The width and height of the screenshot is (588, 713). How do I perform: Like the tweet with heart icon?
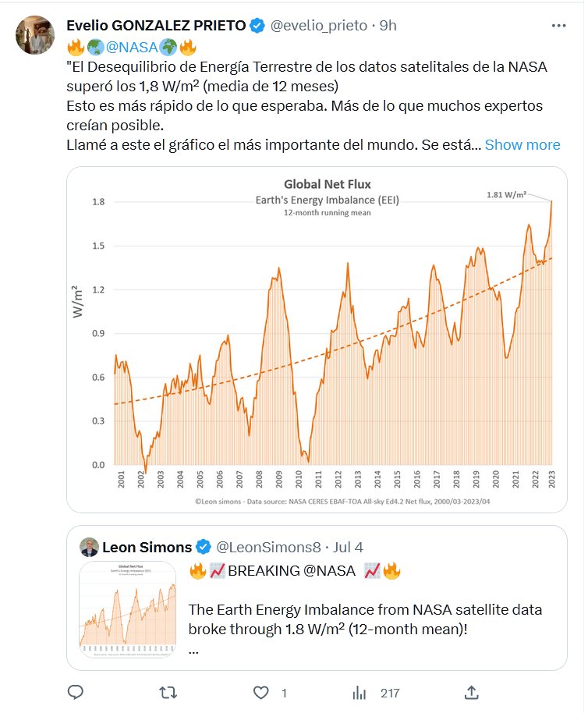[261, 692]
